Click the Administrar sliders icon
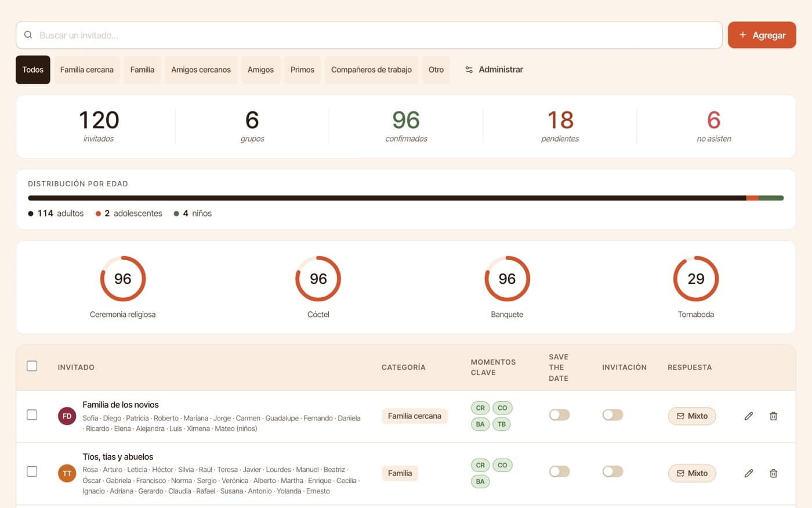The width and height of the screenshot is (812, 508). tap(469, 70)
